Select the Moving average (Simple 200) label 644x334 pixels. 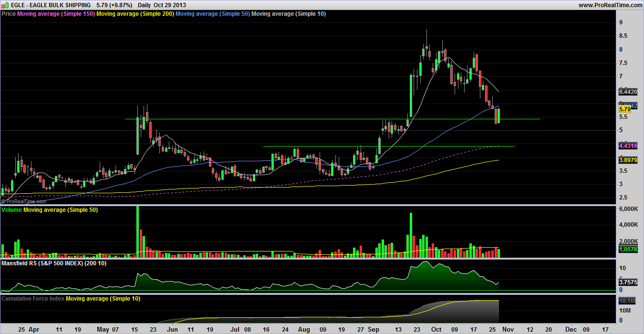pos(135,14)
